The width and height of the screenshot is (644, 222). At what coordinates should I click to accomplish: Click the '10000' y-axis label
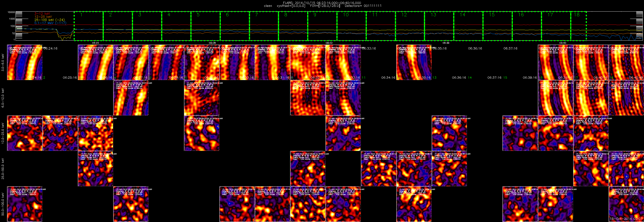[x=11, y=12]
